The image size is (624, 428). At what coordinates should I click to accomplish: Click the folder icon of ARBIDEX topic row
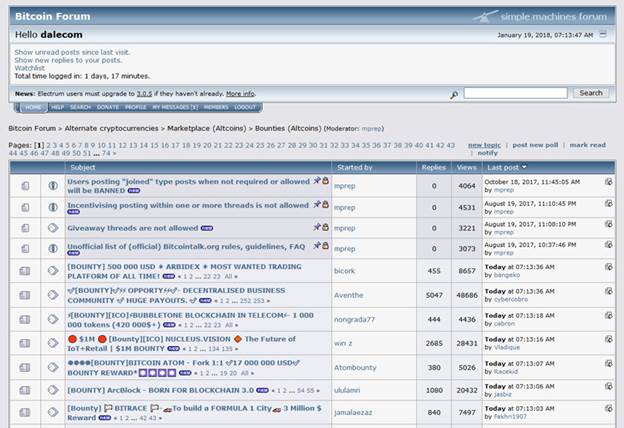pos(25,271)
